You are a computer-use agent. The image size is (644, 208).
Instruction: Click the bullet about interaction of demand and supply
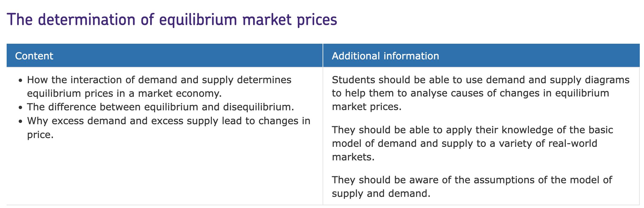[159, 87]
